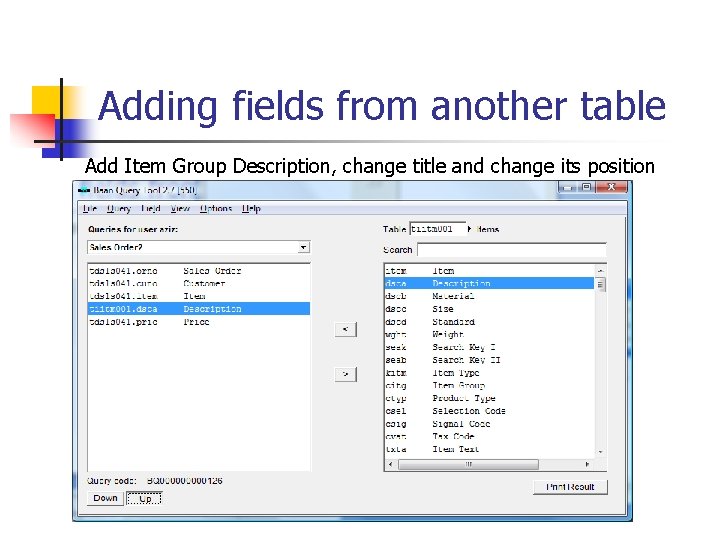
Task: Select tdsls041.cuno Customer row
Action: click(199, 283)
